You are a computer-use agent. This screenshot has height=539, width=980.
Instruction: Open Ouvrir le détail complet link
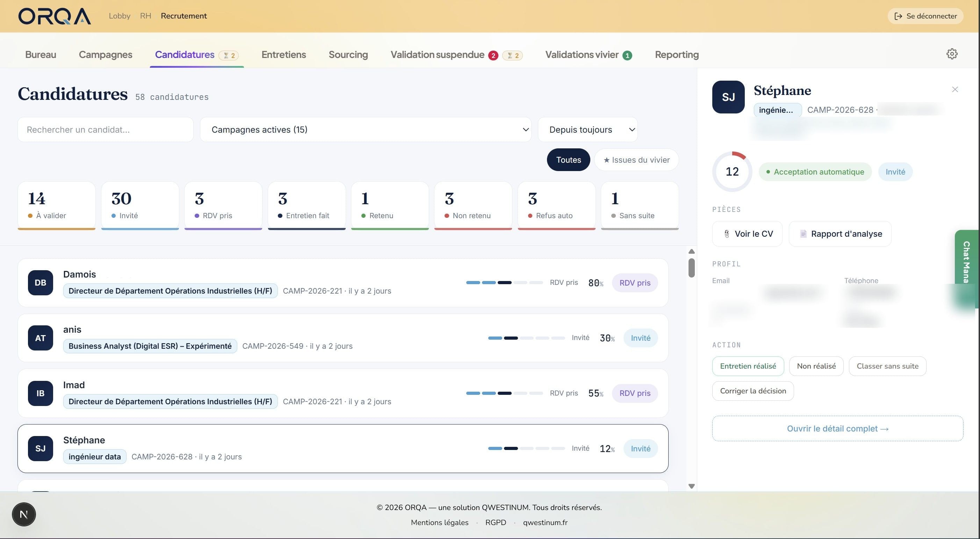tap(838, 428)
